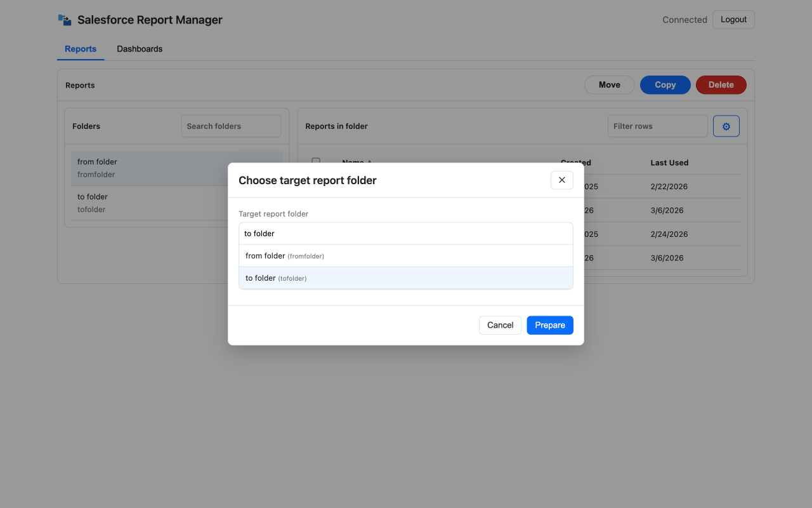
Task: Click the Copy button
Action: [x=665, y=84]
